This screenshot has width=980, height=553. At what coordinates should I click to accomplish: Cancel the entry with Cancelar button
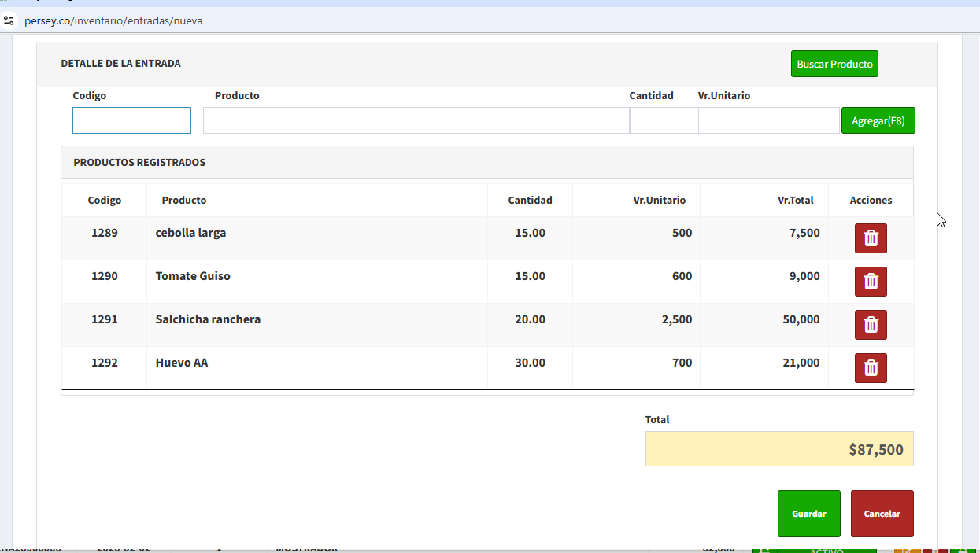pos(882,514)
